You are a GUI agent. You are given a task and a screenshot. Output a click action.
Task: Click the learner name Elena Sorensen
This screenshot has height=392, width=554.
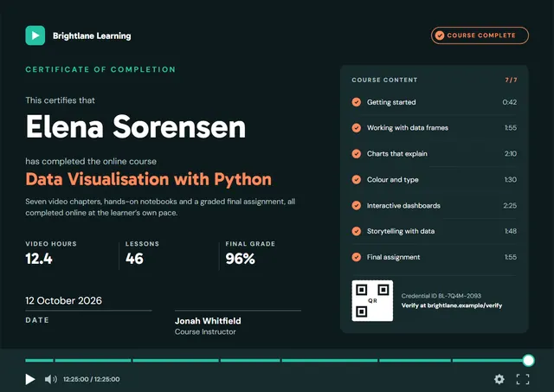click(136, 127)
